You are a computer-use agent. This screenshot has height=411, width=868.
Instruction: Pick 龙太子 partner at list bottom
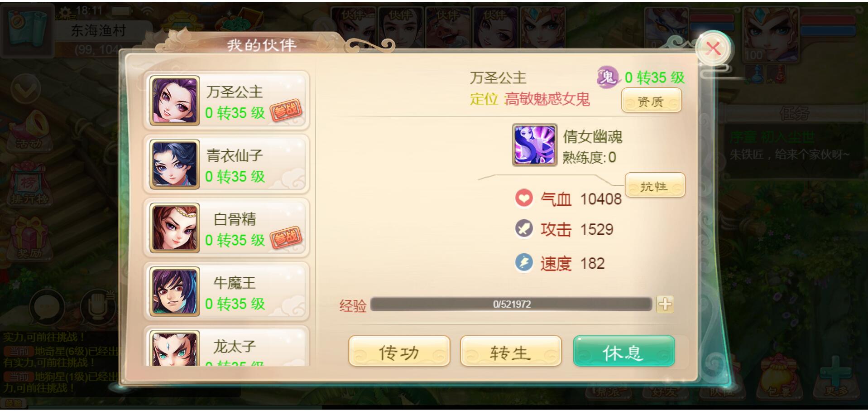click(226, 346)
